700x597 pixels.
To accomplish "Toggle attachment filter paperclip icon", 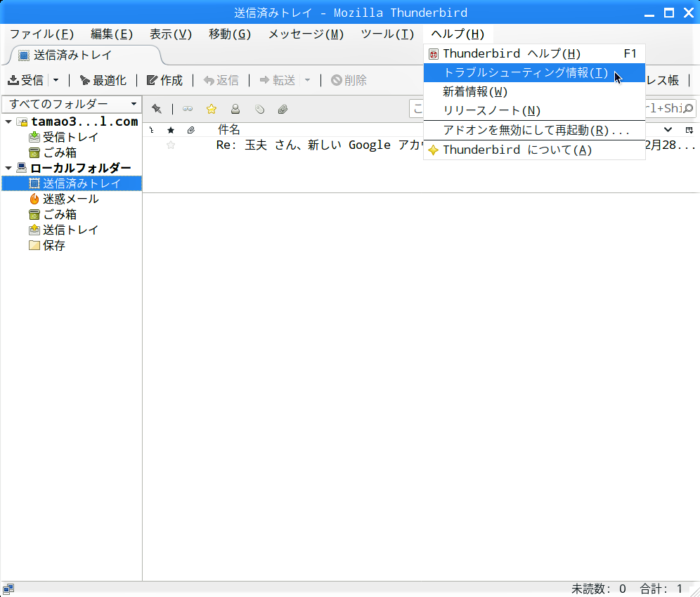I will pos(283,109).
